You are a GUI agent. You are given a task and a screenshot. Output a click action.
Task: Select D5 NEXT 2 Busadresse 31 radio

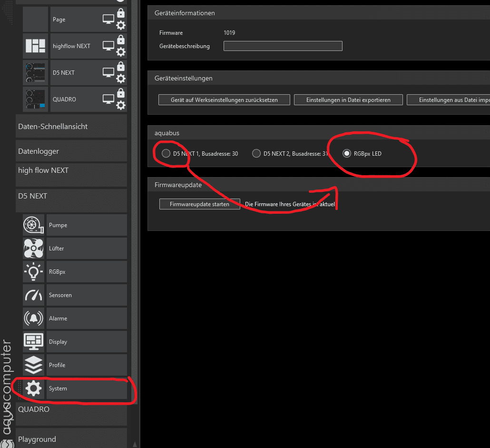pos(256,153)
